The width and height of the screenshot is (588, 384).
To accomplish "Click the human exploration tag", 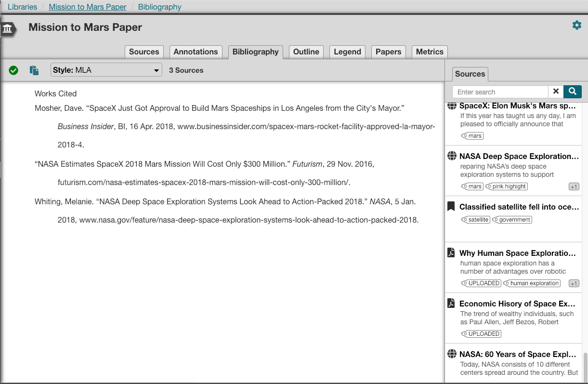I will point(532,283).
